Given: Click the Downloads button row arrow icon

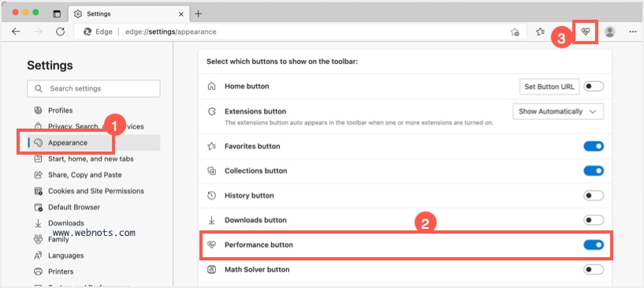Looking at the screenshot, I should [211, 220].
